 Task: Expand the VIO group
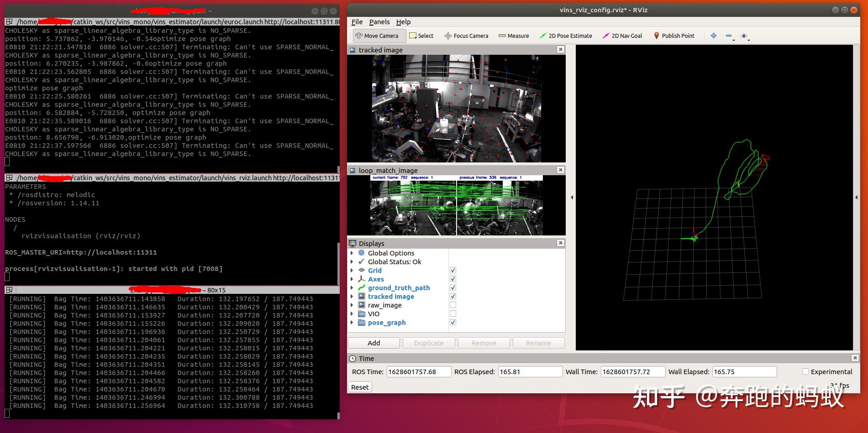click(352, 313)
